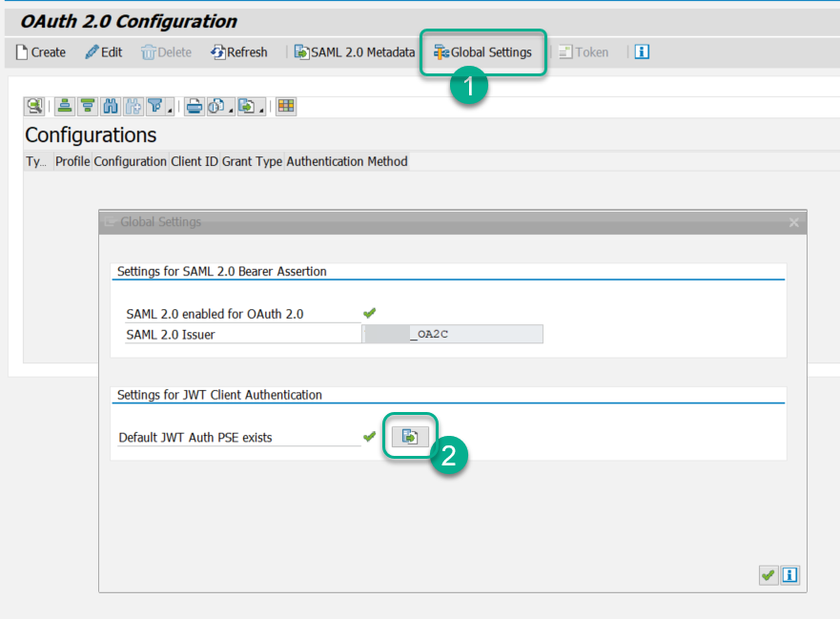Expand the filter dropdown arrow

(169, 110)
